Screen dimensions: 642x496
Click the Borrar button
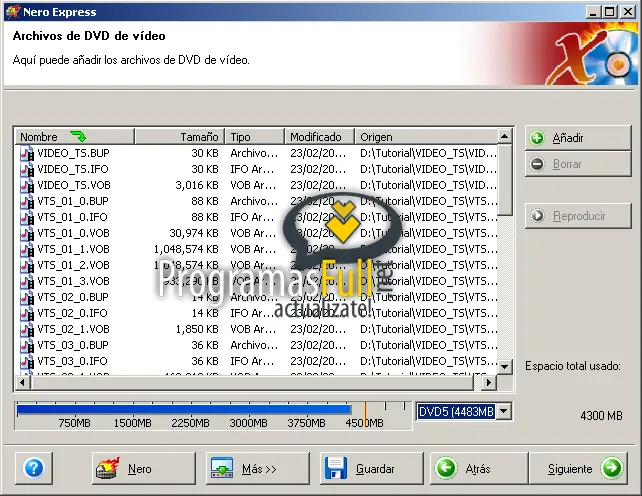coord(578,164)
